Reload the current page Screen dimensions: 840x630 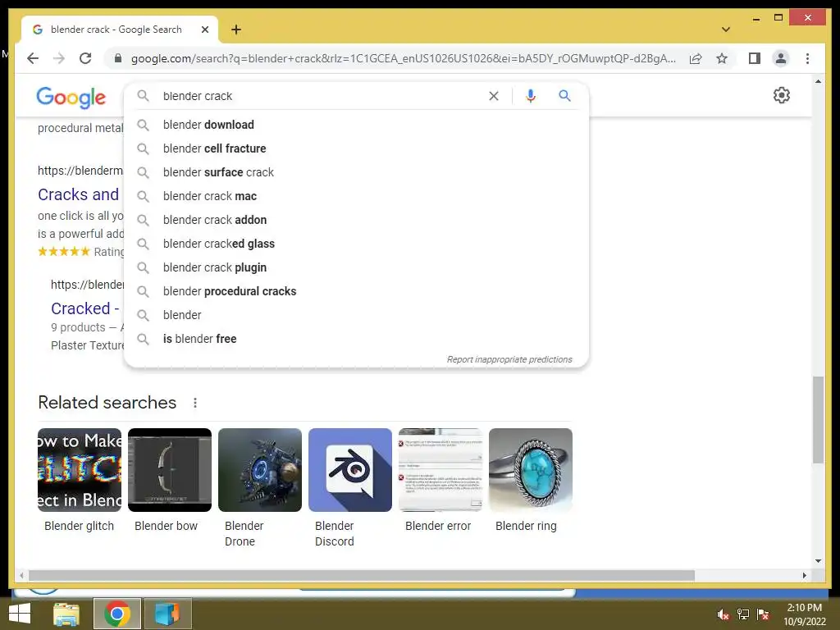tap(85, 58)
